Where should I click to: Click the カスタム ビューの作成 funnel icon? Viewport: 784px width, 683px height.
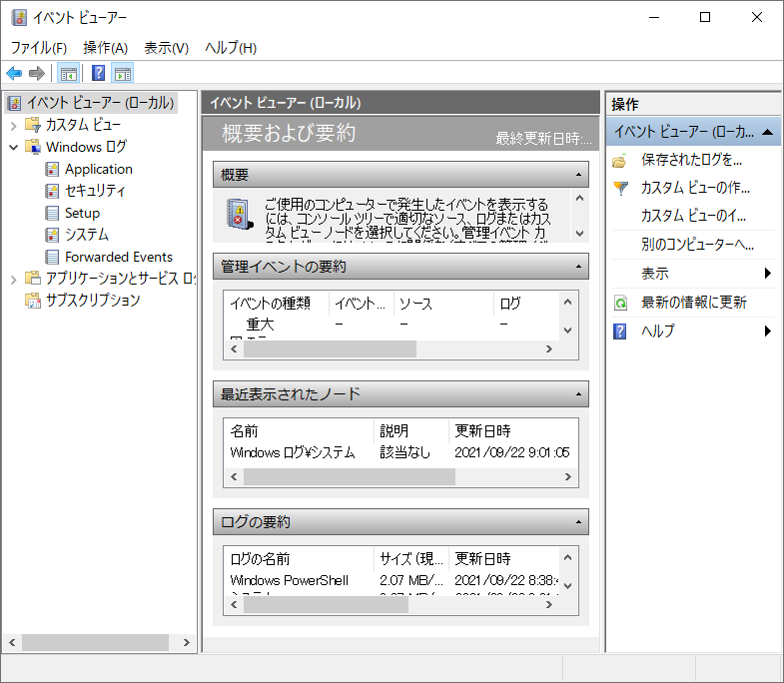point(620,188)
